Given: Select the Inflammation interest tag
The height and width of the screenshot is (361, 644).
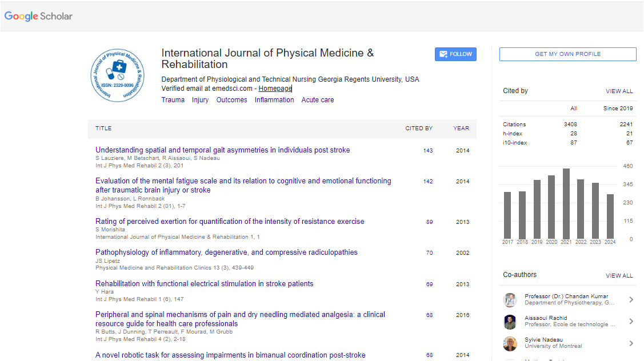Looking at the screenshot, I should (274, 100).
